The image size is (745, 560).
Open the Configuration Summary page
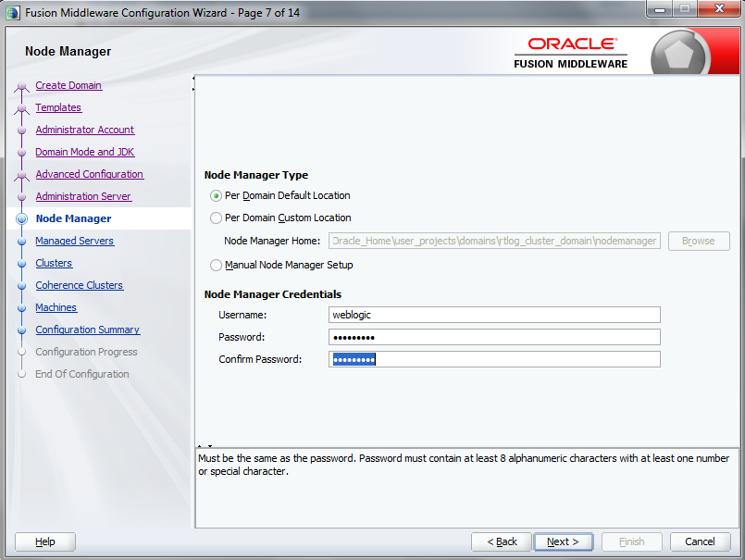[x=87, y=329]
